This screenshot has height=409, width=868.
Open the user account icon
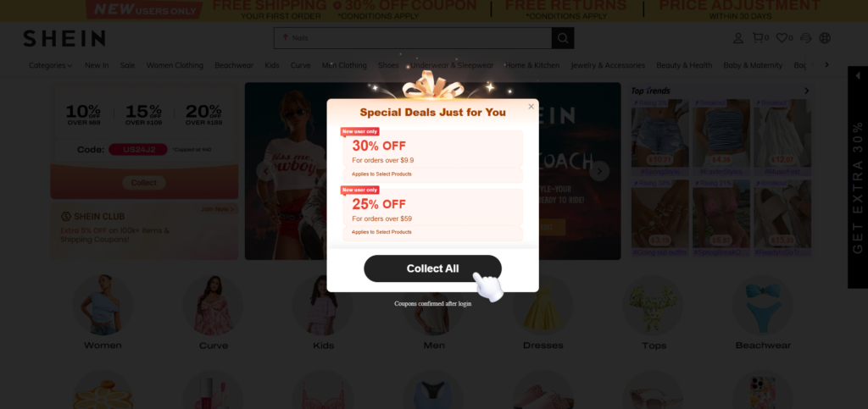tap(738, 38)
